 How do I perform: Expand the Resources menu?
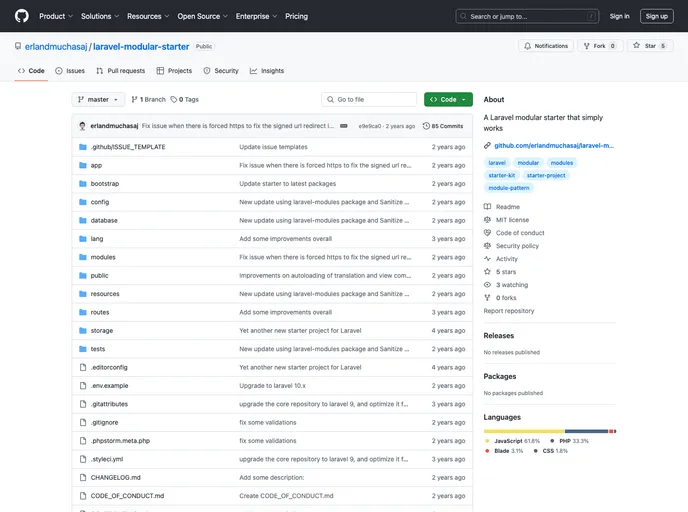[x=148, y=16]
